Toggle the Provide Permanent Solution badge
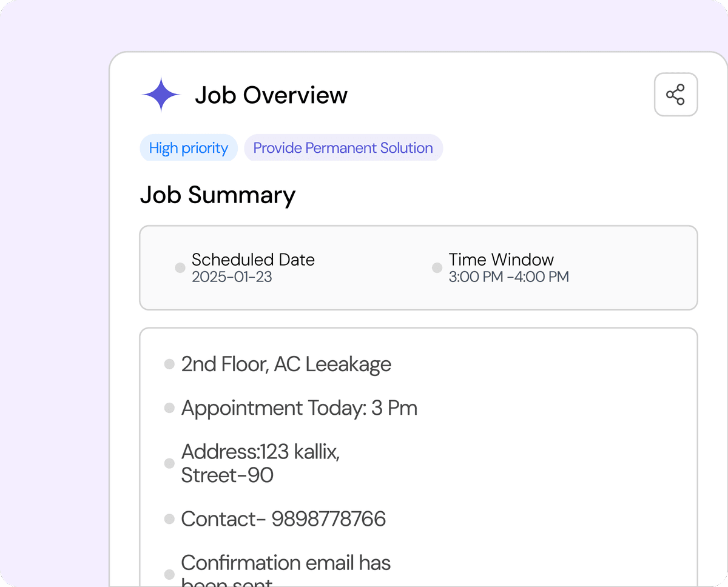The width and height of the screenshot is (728, 587). [x=343, y=147]
